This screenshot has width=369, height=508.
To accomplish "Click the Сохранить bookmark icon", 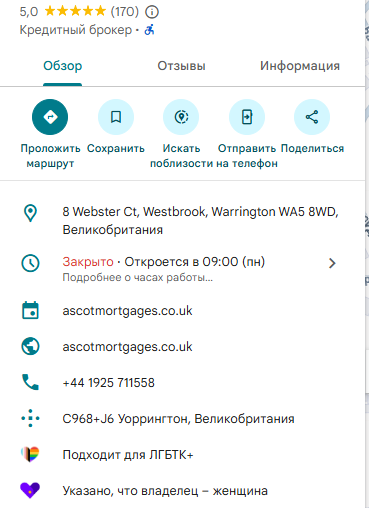I will point(116,117).
